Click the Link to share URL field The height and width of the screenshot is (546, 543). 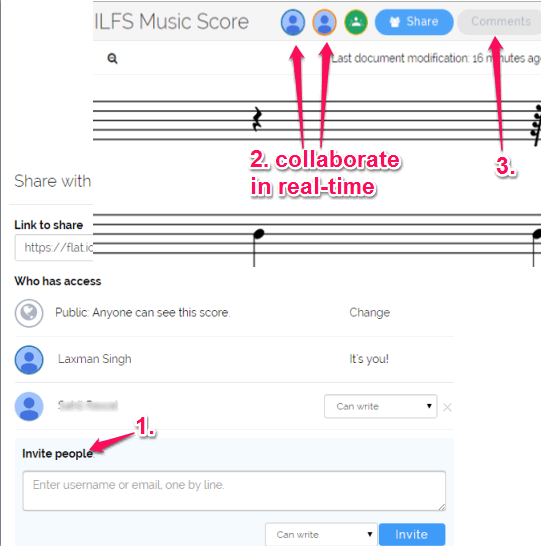point(54,248)
